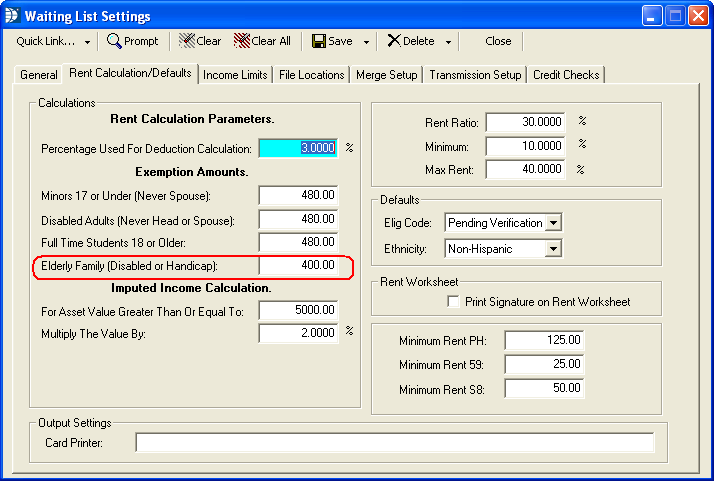This screenshot has height=481, width=714.
Task: Enable Print Signature on Rent Worksheet
Action: tap(454, 302)
